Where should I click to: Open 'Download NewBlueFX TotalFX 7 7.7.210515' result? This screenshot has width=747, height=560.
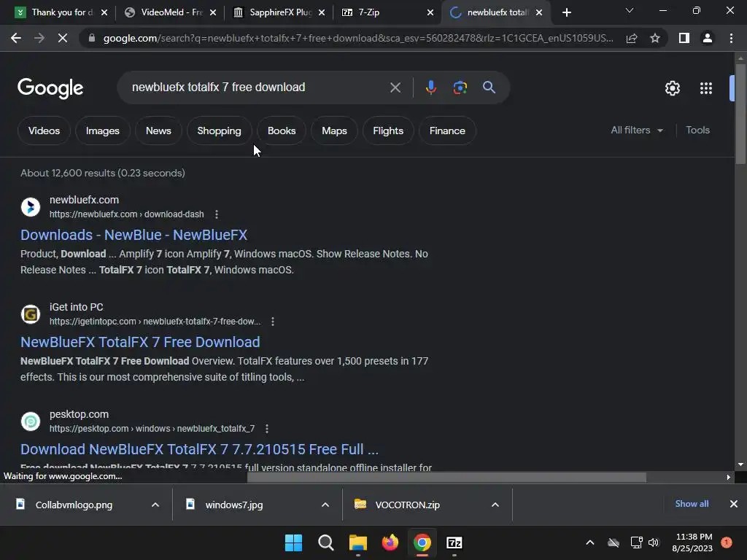(200, 449)
